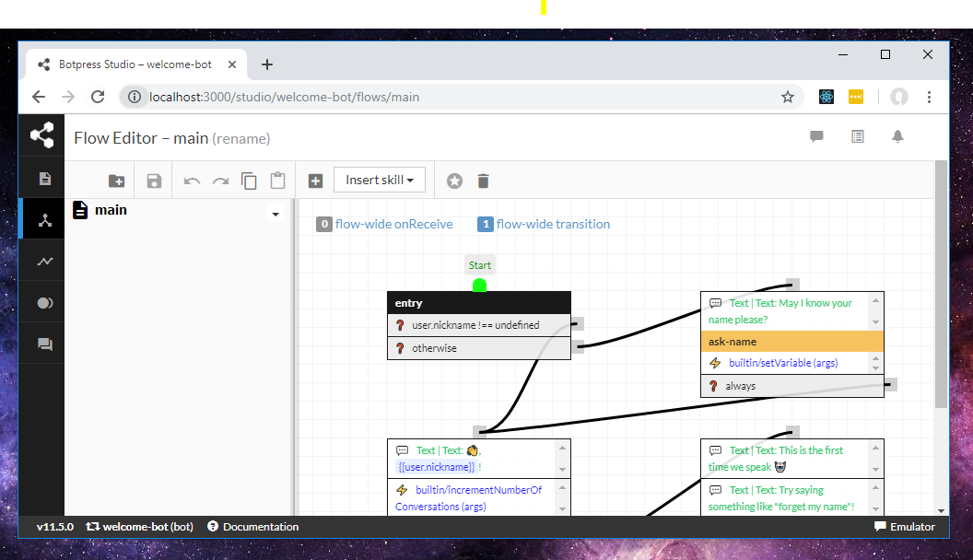Copy the selected node
Viewport: 973px width, 560px height.
[249, 181]
